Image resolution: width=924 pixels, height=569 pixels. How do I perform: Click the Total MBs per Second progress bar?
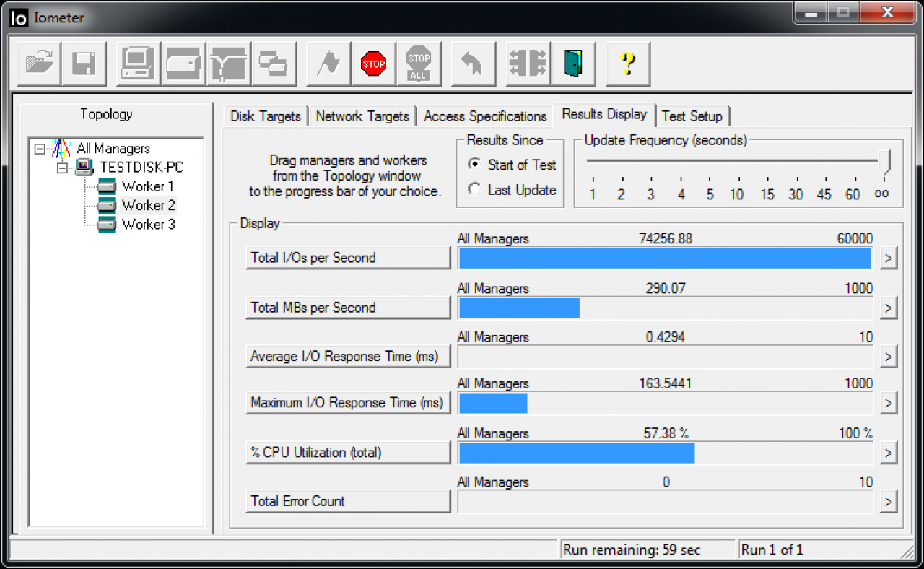point(665,308)
